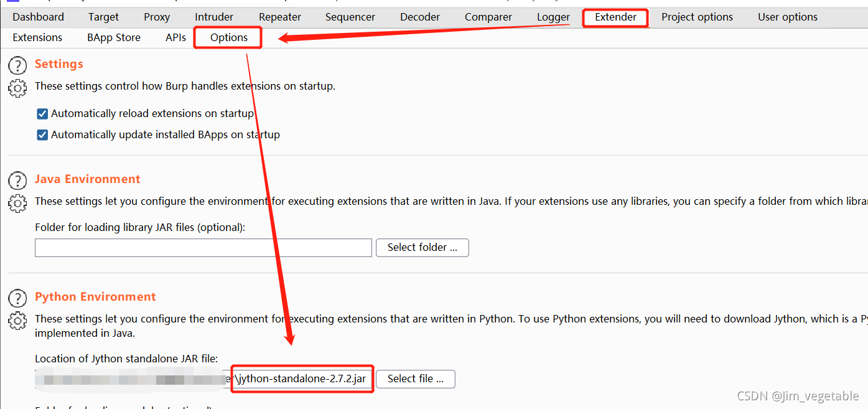The image size is (868, 409).
Task: Click the Python Environment heading
Action: pyautogui.click(x=95, y=296)
